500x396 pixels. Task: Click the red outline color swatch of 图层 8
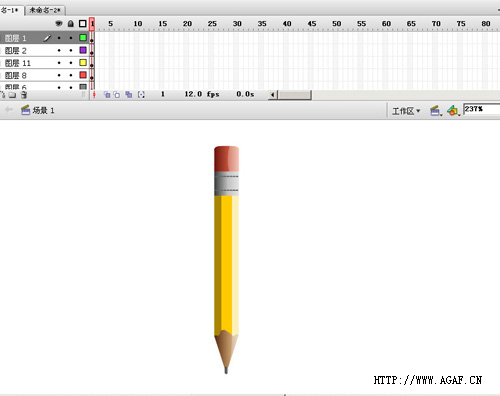pos(83,75)
